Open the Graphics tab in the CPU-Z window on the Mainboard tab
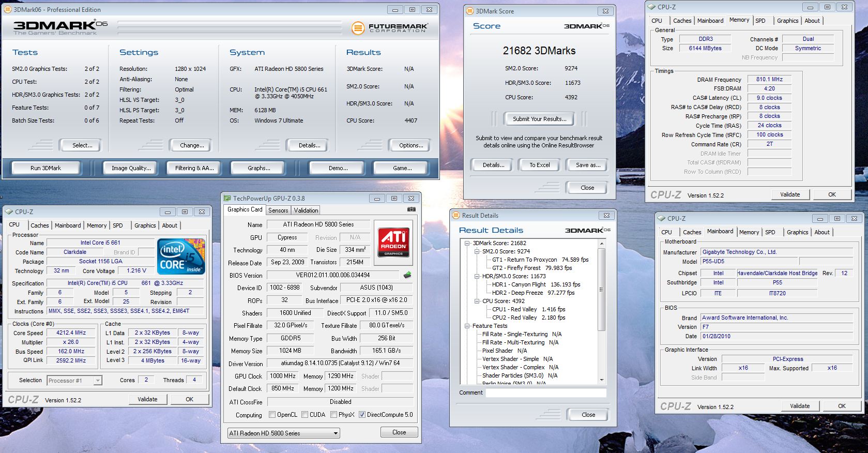The width and height of the screenshot is (868, 453). click(797, 232)
